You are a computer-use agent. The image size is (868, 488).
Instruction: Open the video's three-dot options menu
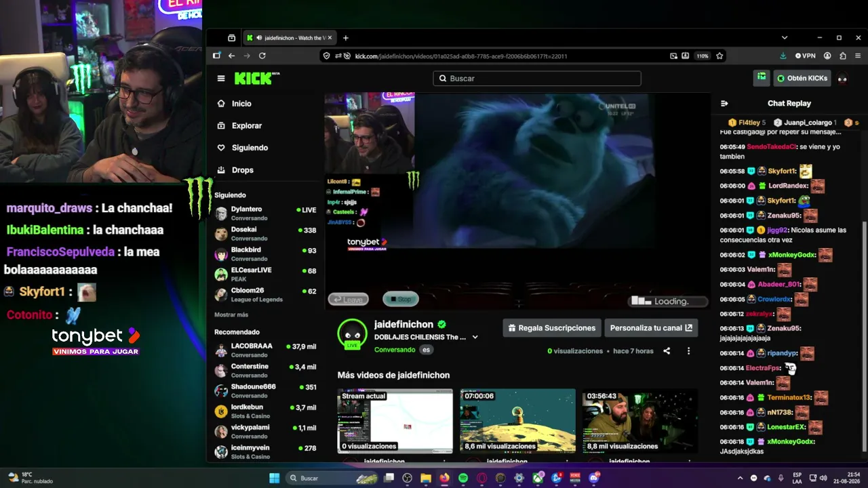[x=688, y=351]
